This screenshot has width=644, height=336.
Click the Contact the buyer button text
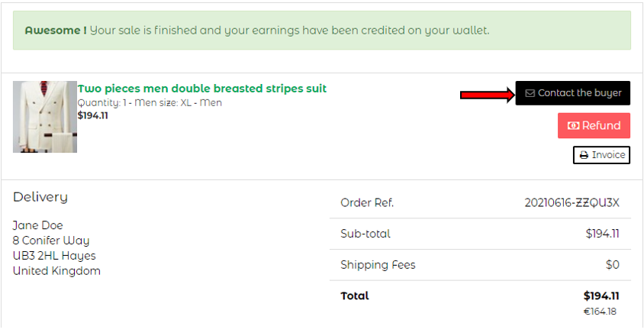[580, 93]
